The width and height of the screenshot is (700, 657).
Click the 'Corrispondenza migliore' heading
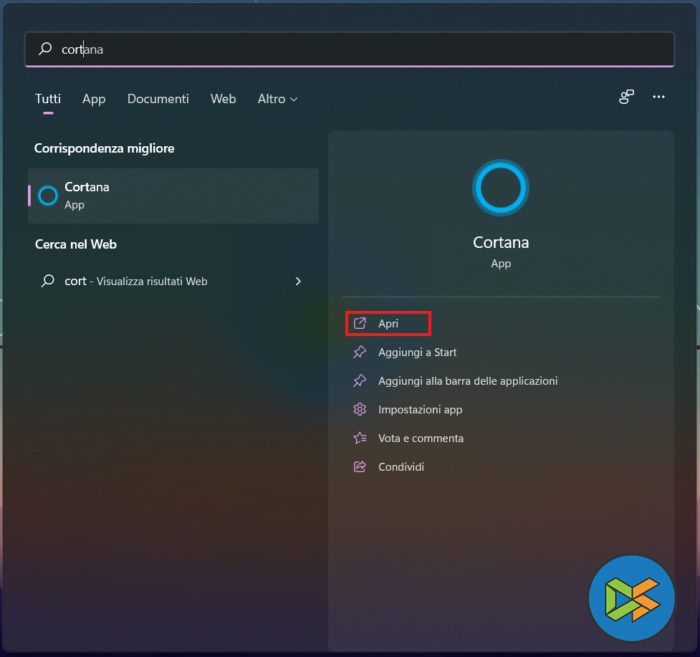tap(104, 148)
